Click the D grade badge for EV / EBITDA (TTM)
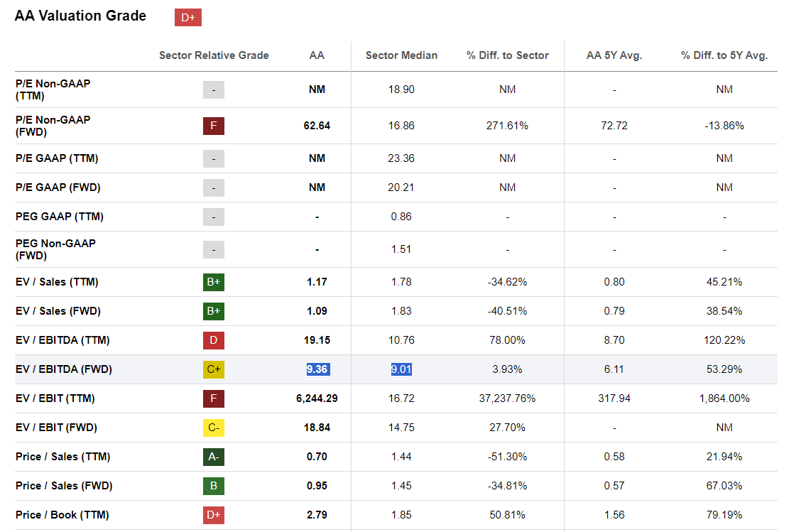The height and width of the screenshot is (532, 789). tap(213, 340)
